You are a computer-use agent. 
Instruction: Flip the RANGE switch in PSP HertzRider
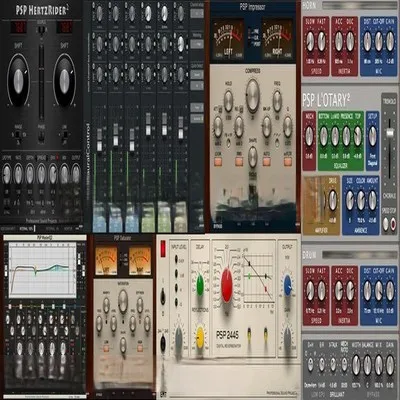[18, 135]
